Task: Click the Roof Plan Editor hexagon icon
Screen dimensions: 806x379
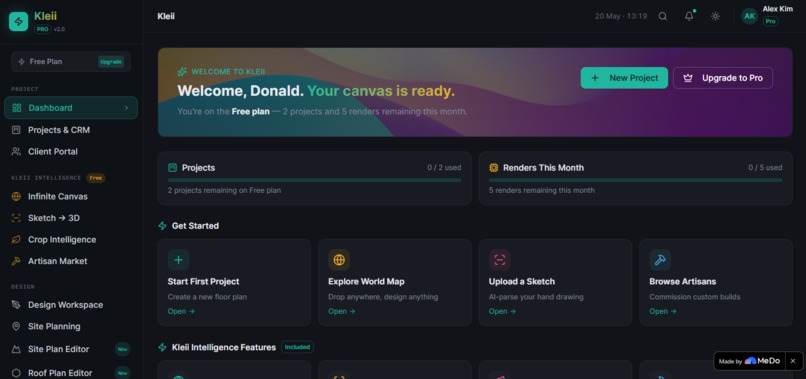Action: coord(16,373)
